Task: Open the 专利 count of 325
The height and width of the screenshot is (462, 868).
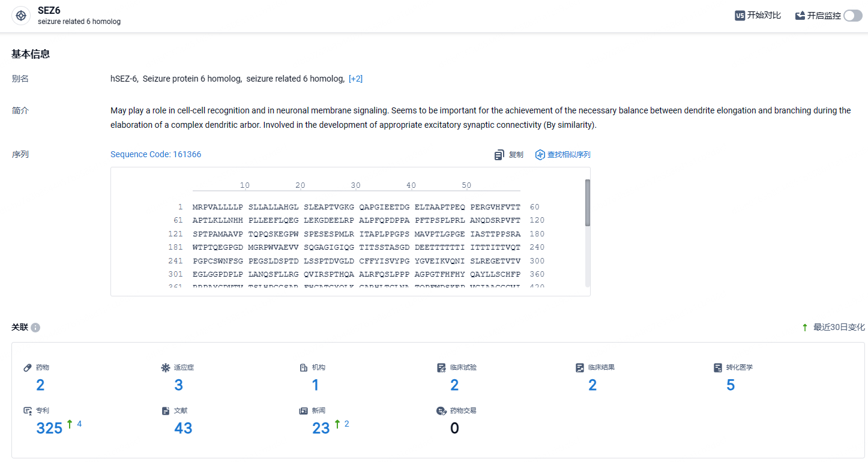Action: click(x=49, y=428)
